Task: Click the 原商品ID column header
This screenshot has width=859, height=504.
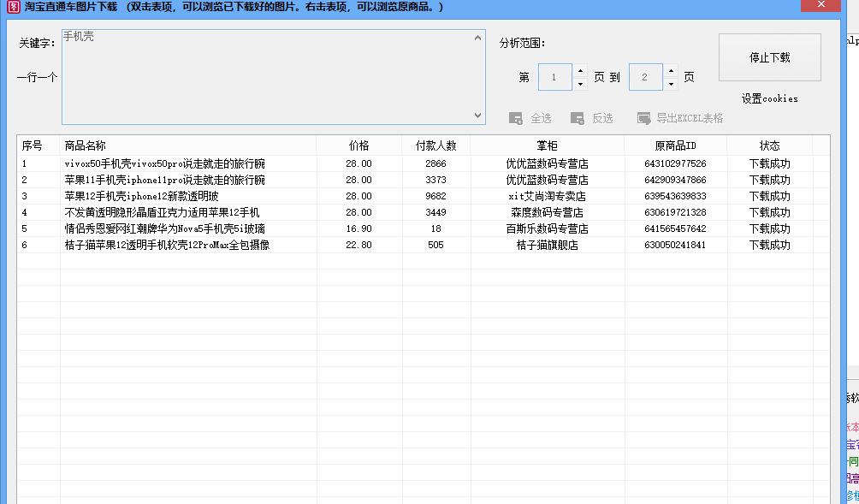Action: pyautogui.click(x=679, y=145)
